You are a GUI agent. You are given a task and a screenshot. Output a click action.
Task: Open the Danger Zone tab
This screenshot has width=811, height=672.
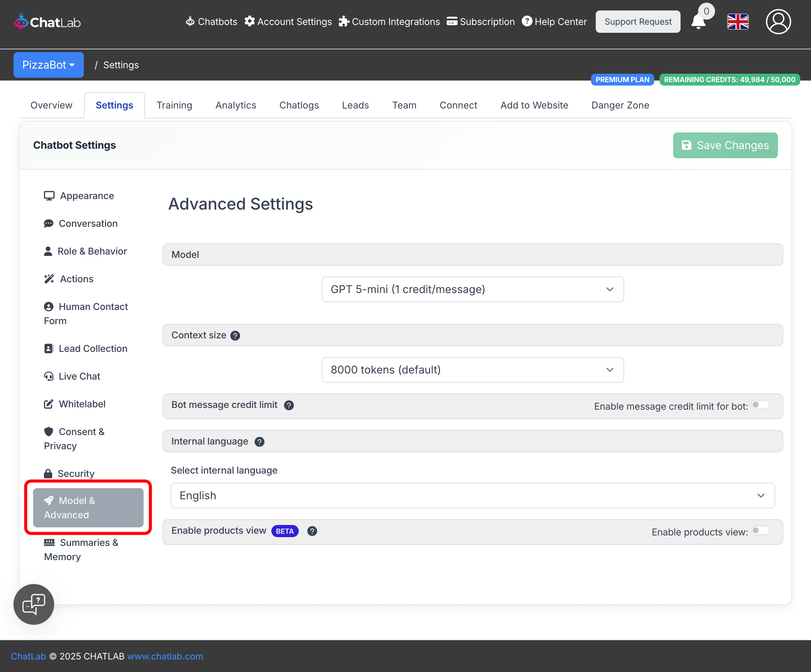pyautogui.click(x=620, y=105)
